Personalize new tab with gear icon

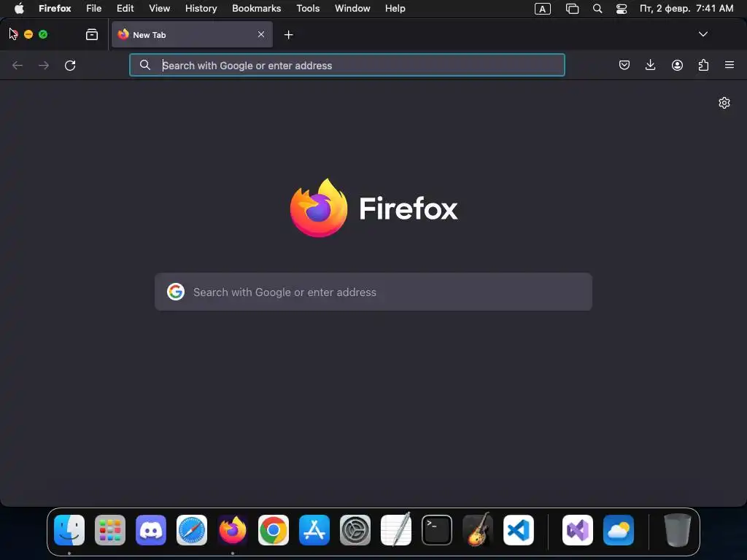(x=724, y=103)
